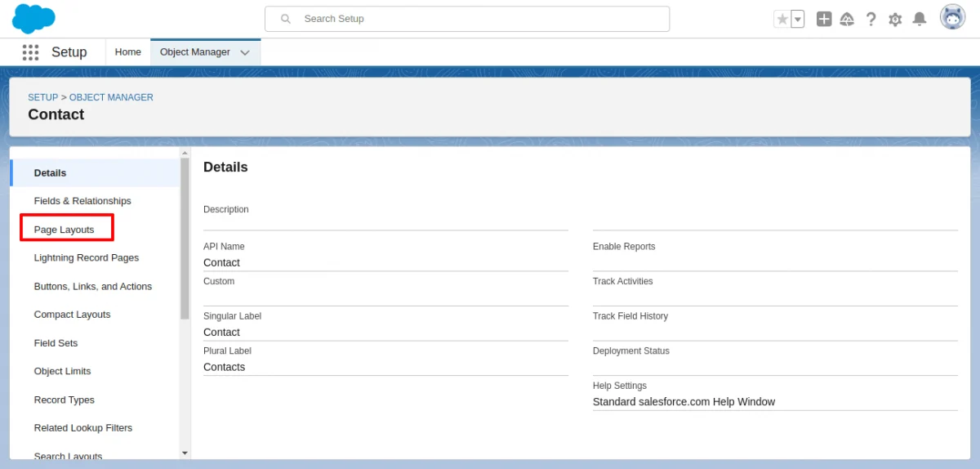Open the favorites list dropdown arrow
This screenshot has height=469, width=980.
(798, 19)
